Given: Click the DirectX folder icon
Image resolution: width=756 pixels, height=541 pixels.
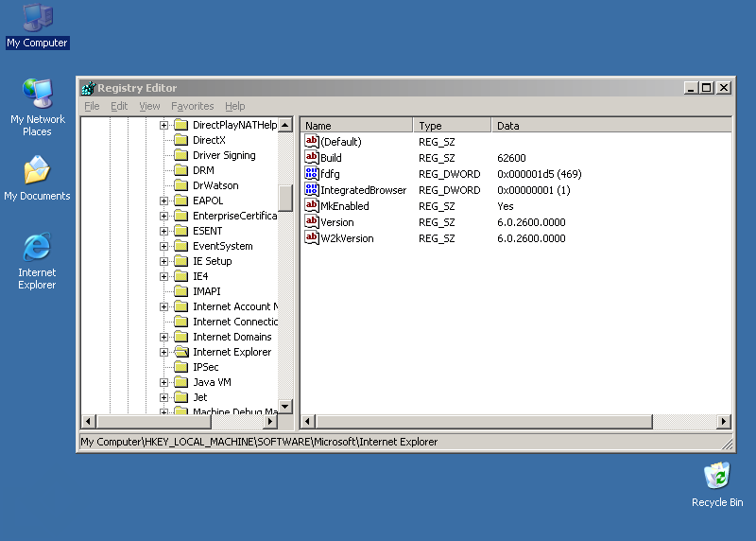Looking at the screenshot, I should click(x=180, y=140).
